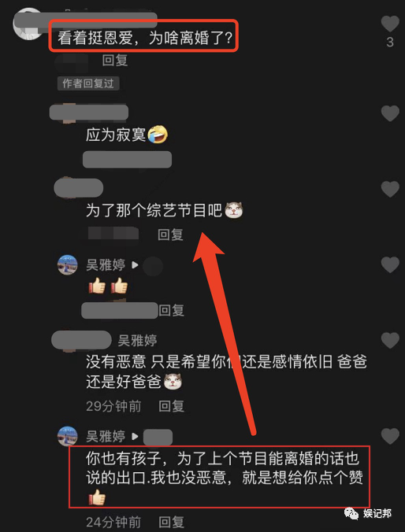Click 回复 next to '29分钟前'

(172, 406)
